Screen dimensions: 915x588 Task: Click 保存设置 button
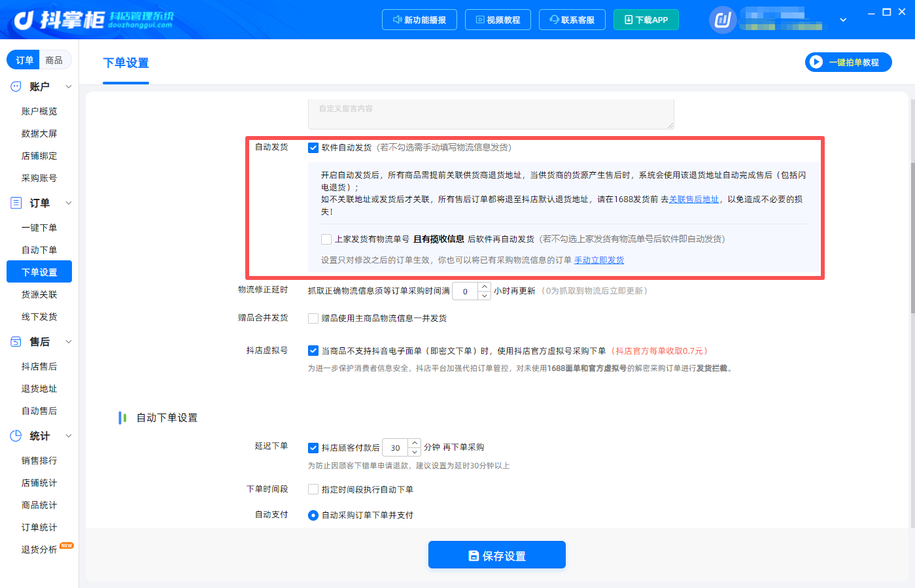click(x=497, y=555)
